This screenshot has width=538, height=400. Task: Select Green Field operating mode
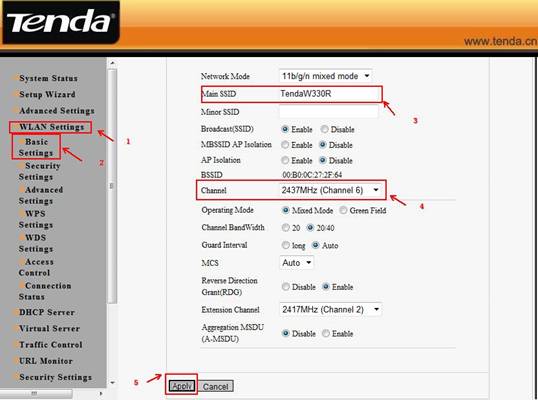click(343, 210)
